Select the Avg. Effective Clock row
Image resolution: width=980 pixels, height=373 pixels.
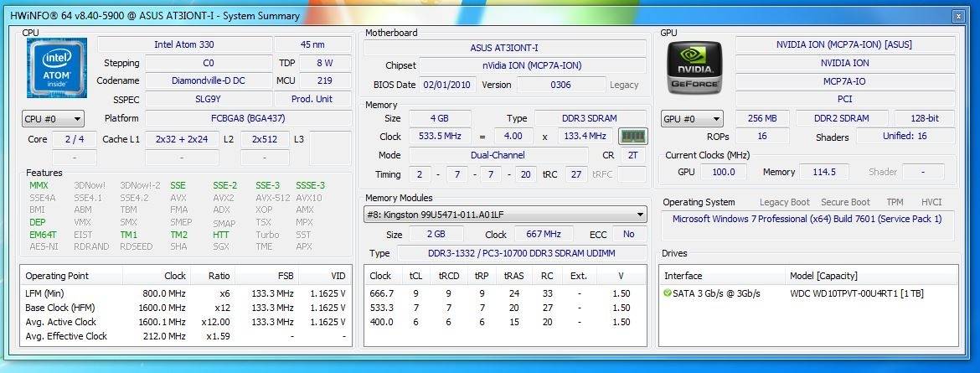[x=185, y=336]
